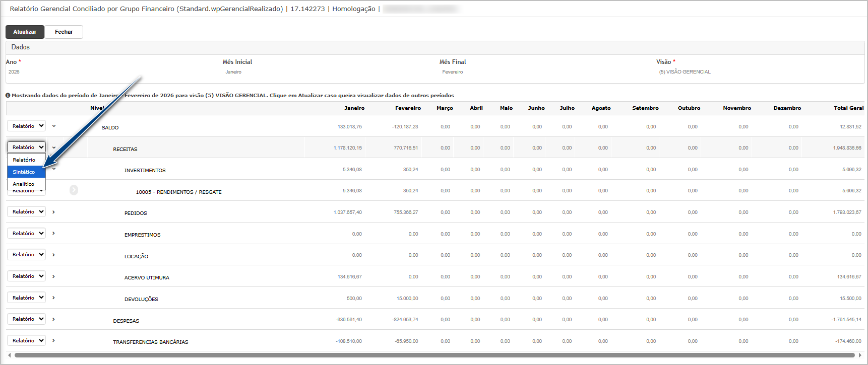Choose Relatório in the open dropdown list
The width and height of the screenshot is (868, 365).
click(26, 160)
